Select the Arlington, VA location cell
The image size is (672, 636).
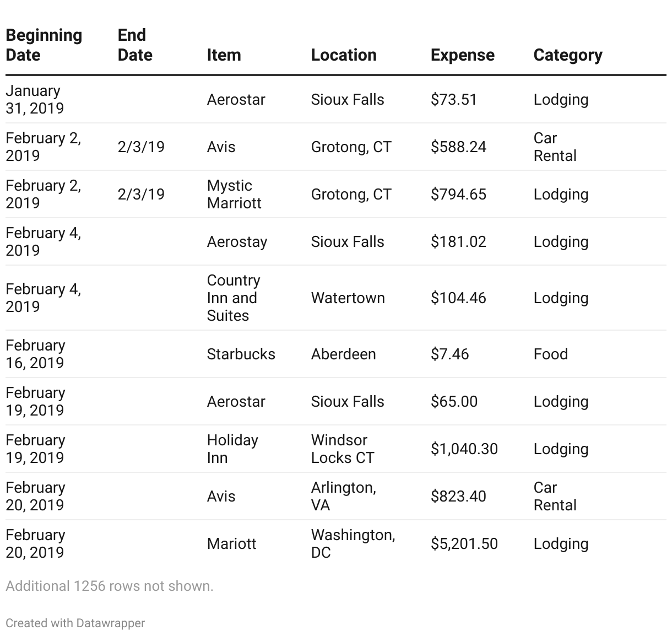pos(343,496)
